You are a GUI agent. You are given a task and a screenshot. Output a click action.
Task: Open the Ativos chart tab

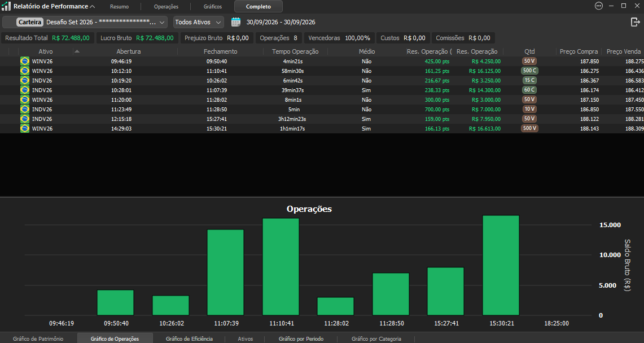(246, 338)
